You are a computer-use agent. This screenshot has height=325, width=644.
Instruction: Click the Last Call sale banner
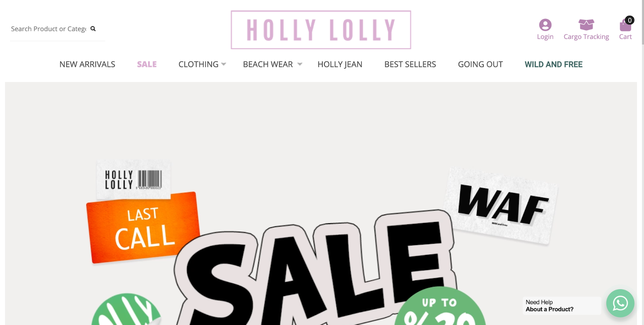144,228
